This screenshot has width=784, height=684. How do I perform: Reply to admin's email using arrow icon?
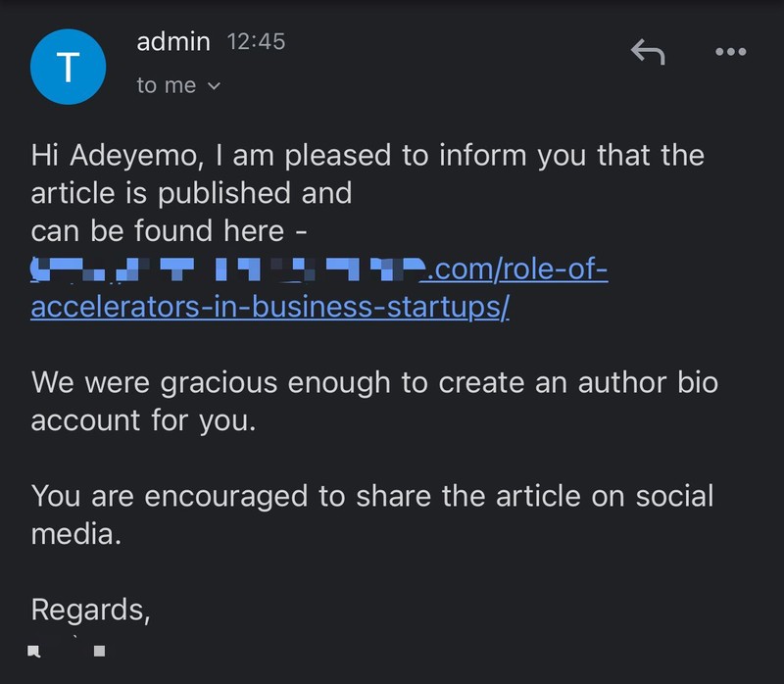[x=648, y=52]
